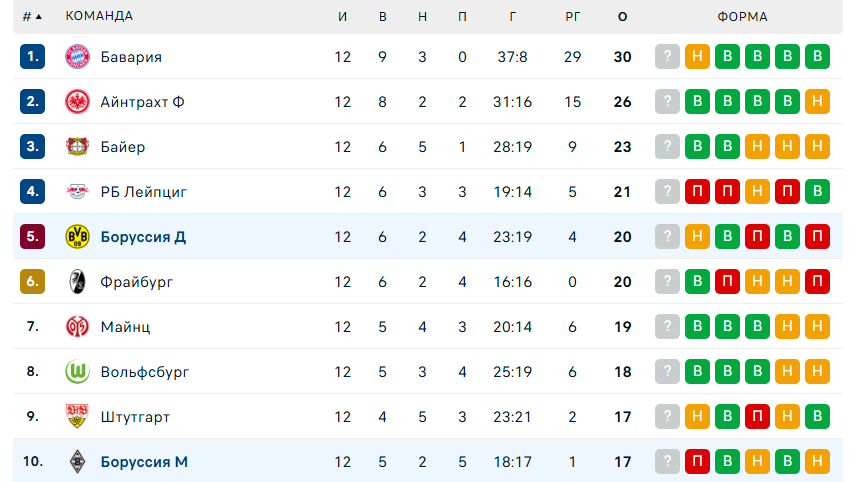Click the Mainz club crest icon

pyautogui.click(x=77, y=327)
